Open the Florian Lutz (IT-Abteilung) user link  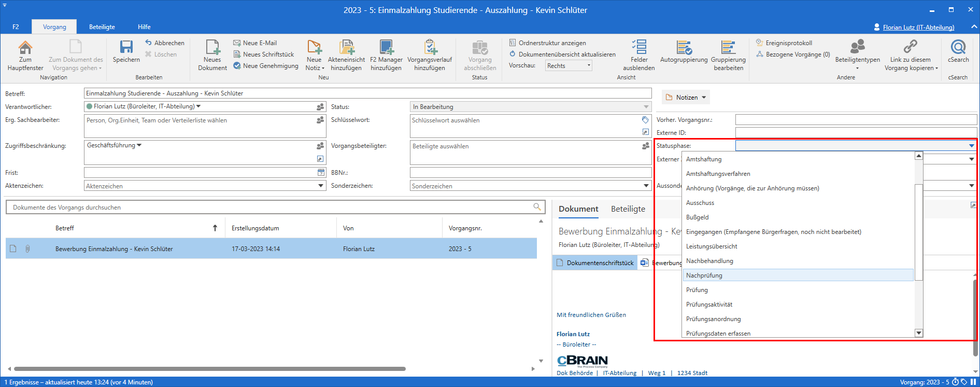pyautogui.click(x=918, y=27)
